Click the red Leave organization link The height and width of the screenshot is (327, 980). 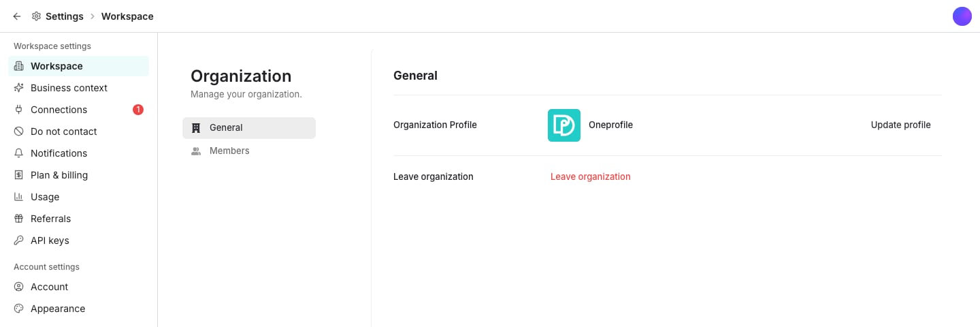tap(591, 176)
